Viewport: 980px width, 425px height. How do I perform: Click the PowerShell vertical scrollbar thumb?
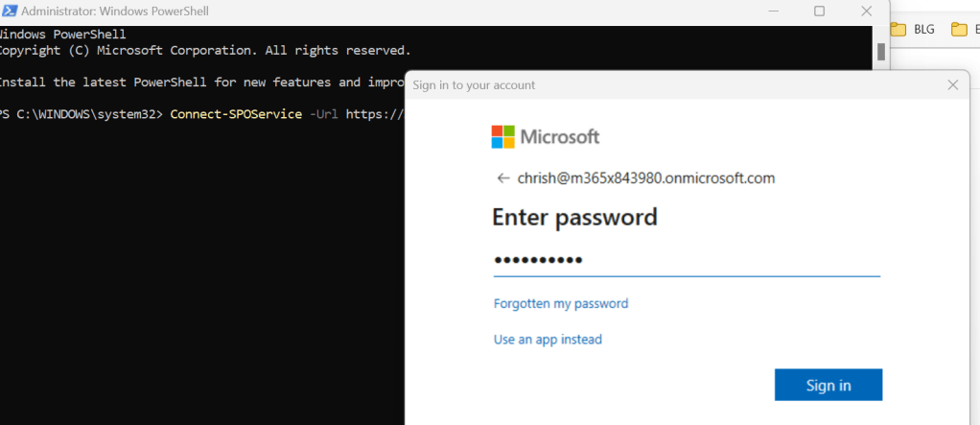(880, 52)
